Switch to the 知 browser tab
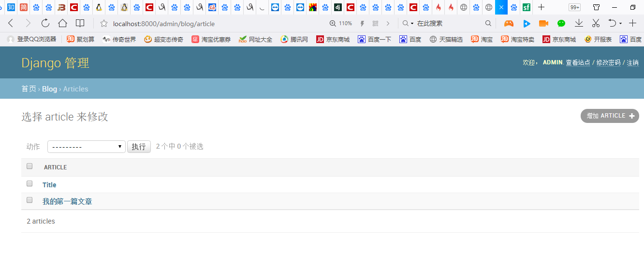 [x=11, y=7]
